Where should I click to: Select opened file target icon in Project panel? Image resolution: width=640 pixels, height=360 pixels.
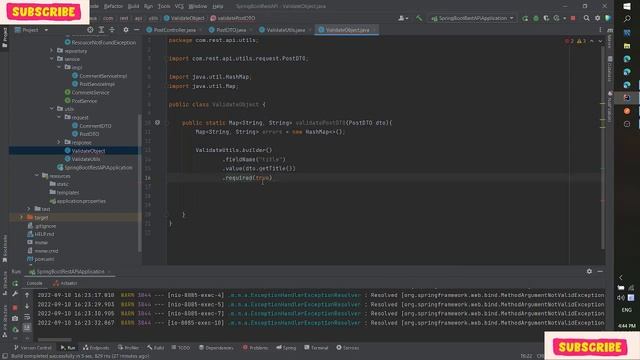(x=90, y=30)
